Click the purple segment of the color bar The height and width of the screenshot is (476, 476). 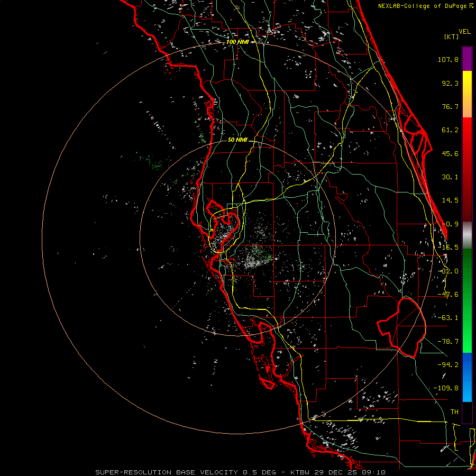[x=467, y=59]
